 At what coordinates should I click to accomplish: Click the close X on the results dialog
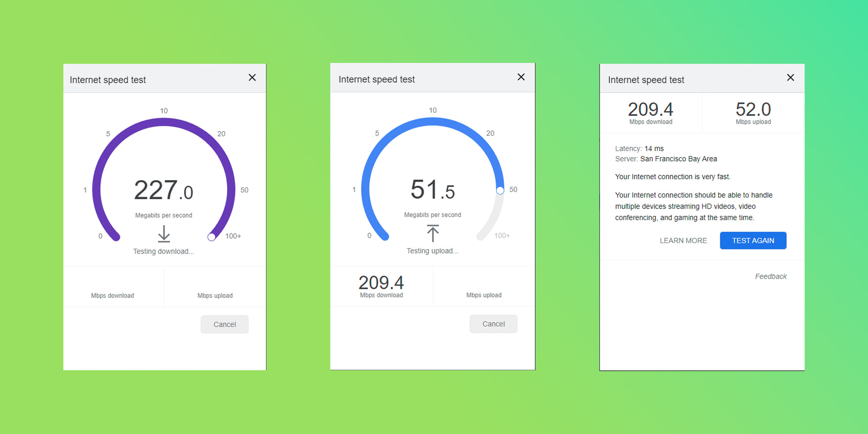point(790,78)
